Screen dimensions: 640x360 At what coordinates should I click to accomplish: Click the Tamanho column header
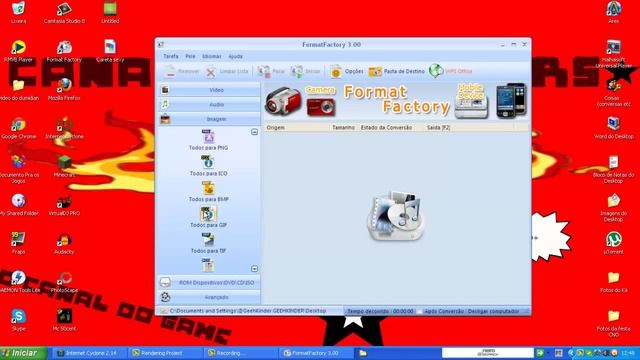click(343, 128)
